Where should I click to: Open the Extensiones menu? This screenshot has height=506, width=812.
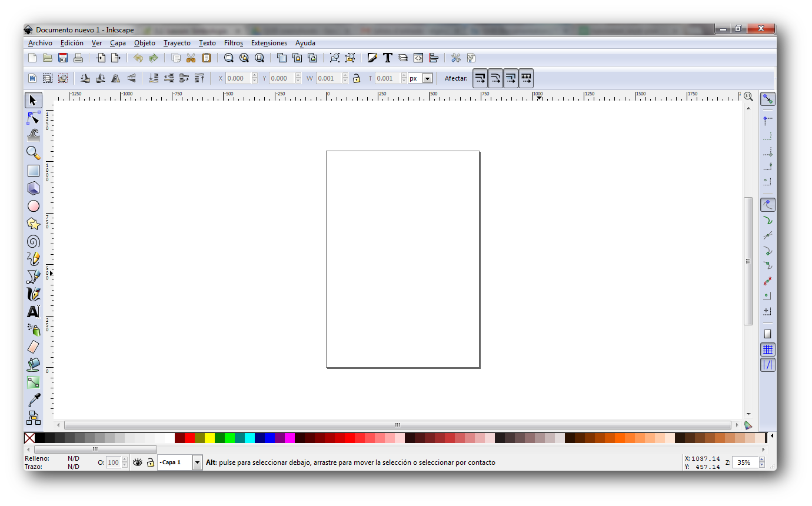269,43
